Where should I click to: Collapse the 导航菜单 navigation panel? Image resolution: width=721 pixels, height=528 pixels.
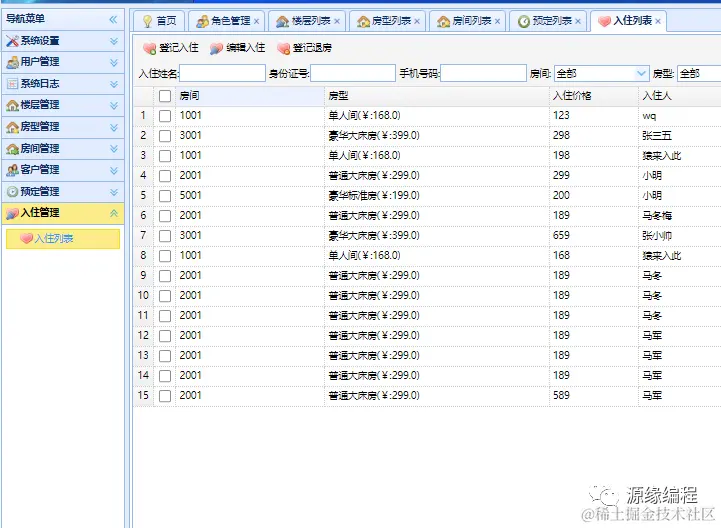point(113,19)
